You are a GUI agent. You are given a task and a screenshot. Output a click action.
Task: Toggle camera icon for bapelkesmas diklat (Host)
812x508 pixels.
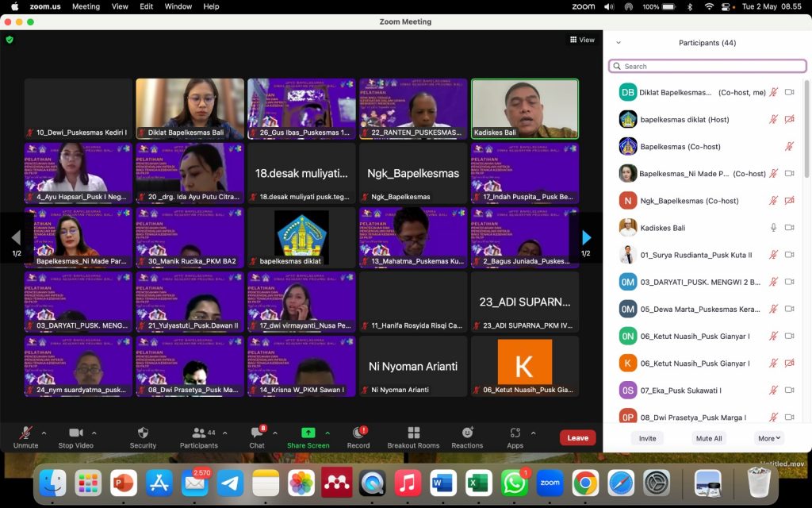[x=789, y=119]
